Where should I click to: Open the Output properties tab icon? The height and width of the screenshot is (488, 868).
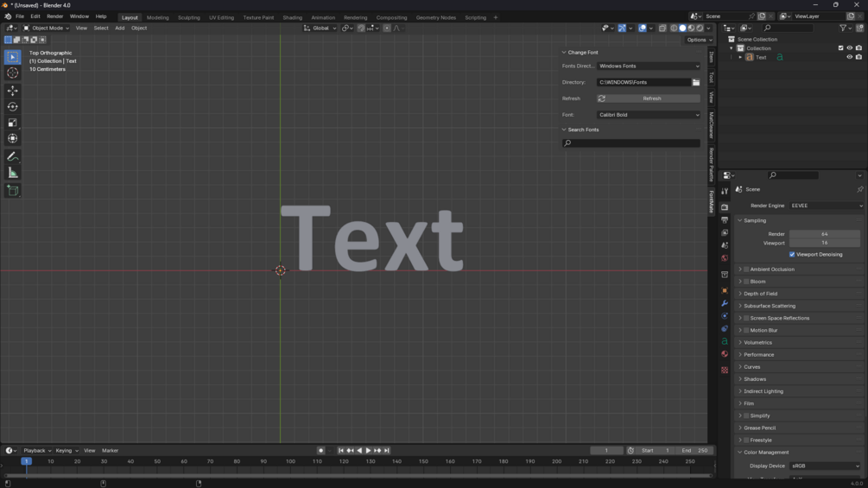click(x=725, y=220)
